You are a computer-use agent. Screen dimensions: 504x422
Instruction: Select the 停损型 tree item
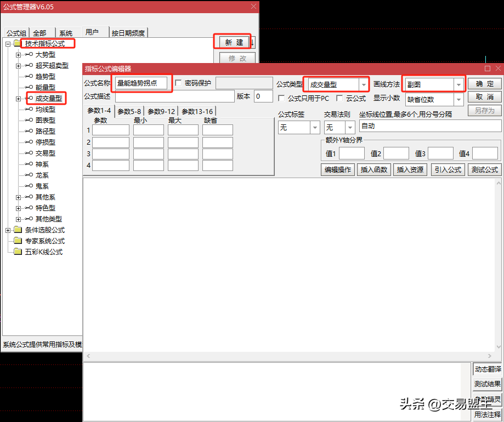[46, 142]
